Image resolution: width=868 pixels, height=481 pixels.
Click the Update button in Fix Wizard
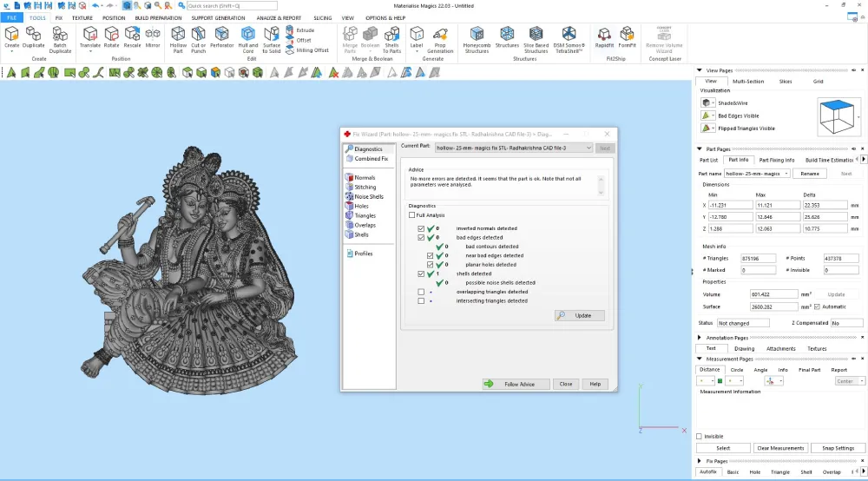(580, 315)
